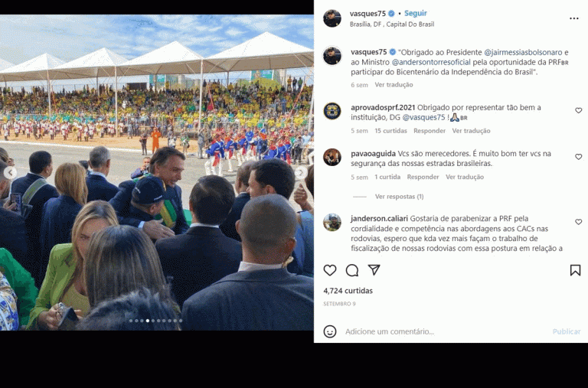Open the emoji picker smiley icon
This screenshot has width=588, height=388.
pyautogui.click(x=330, y=331)
